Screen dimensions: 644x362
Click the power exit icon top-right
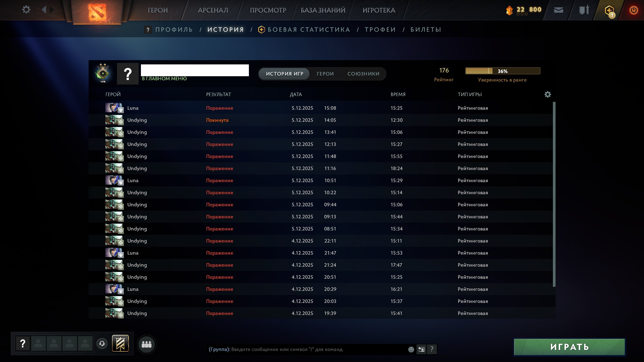point(634,10)
